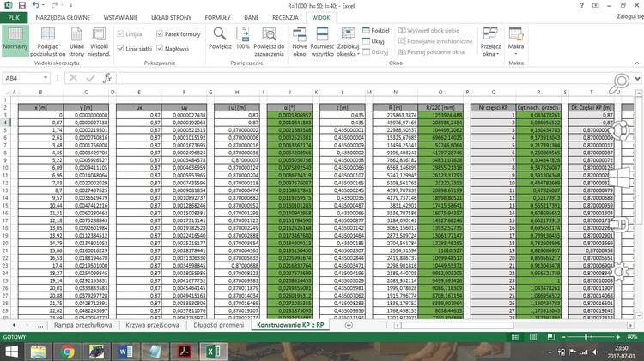644x361 pixels.
Task: Zoom in with the plus button
Action: coord(617,337)
